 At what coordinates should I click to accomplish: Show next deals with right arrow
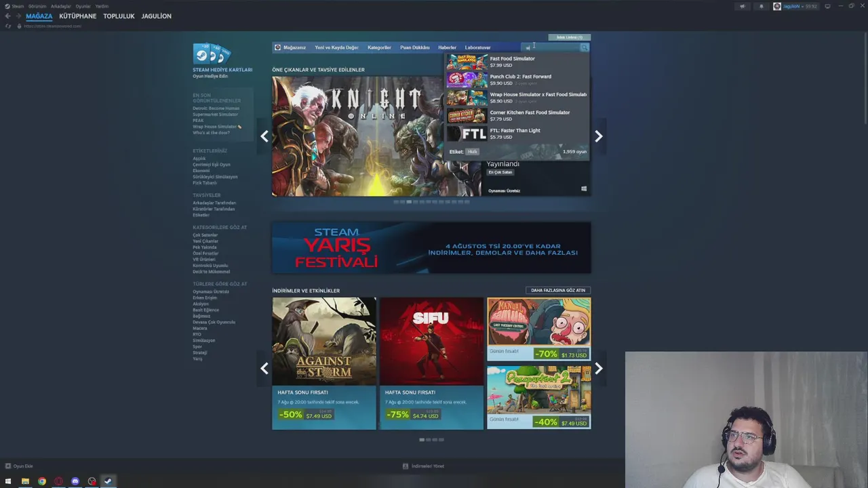(598, 368)
